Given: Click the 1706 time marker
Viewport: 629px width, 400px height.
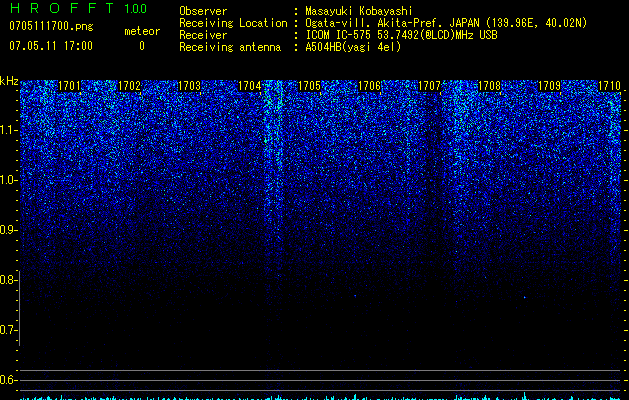Looking at the screenshot, I should pyautogui.click(x=369, y=86).
